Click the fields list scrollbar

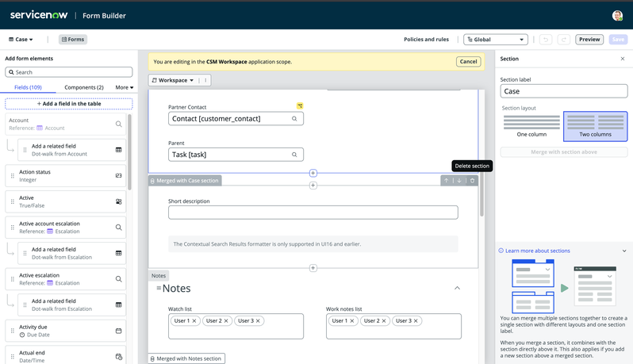pos(129,152)
